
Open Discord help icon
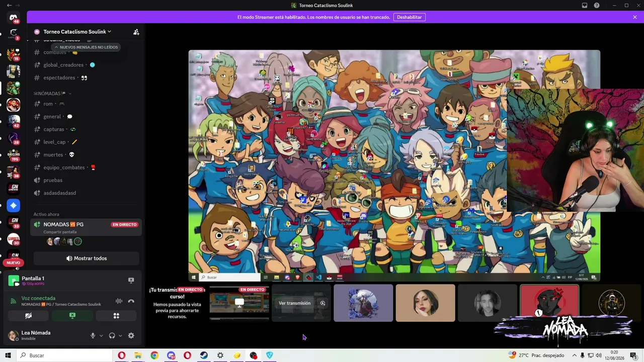coord(597,6)
